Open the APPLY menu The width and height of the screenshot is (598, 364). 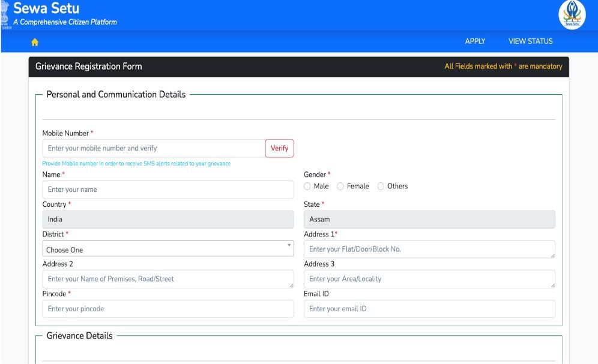click(475, 41)
